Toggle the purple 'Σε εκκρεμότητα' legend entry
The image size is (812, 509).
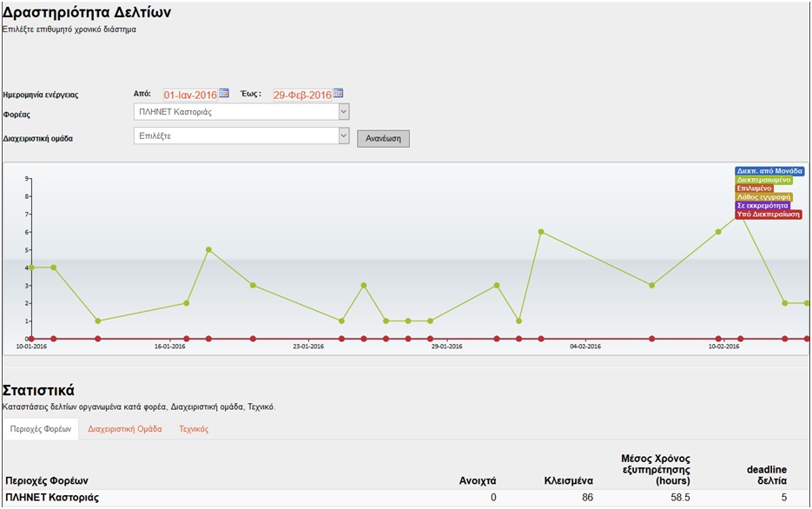pos(762,206)
